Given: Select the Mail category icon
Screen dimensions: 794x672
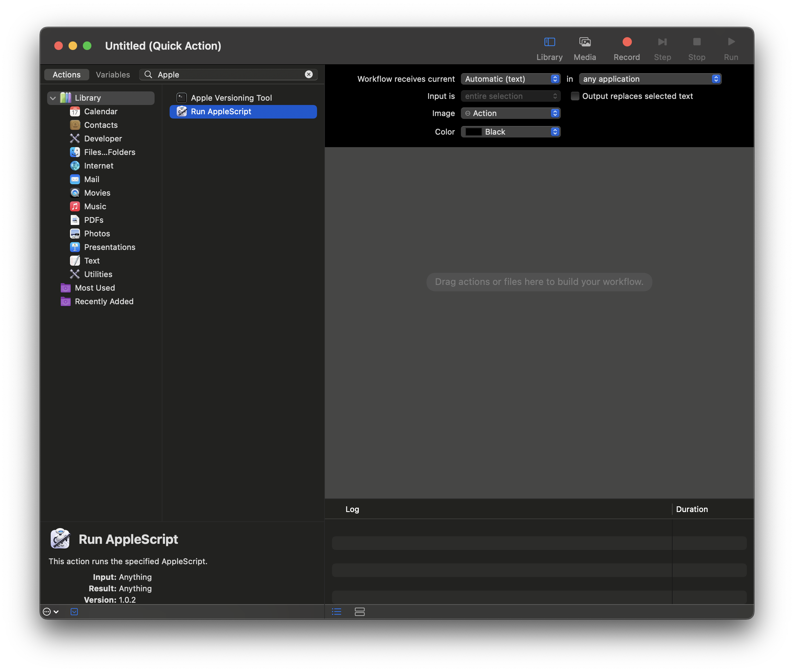Looking at the screenshot, I should (75, 180).
